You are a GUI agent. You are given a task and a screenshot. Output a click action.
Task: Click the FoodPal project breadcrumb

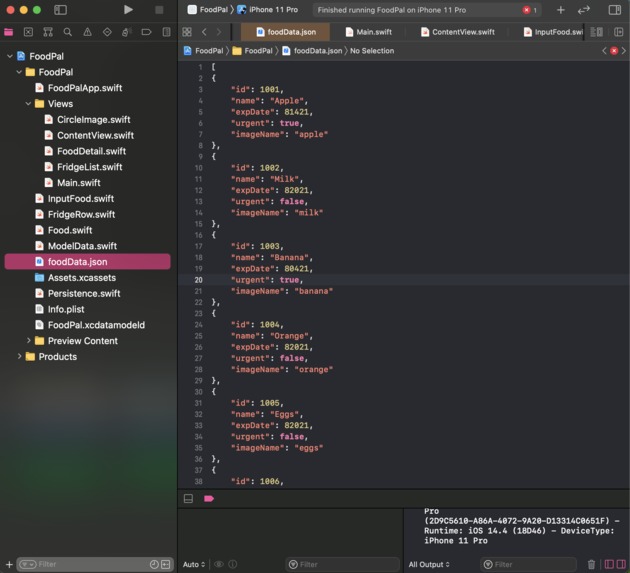(x=203, y=51)
